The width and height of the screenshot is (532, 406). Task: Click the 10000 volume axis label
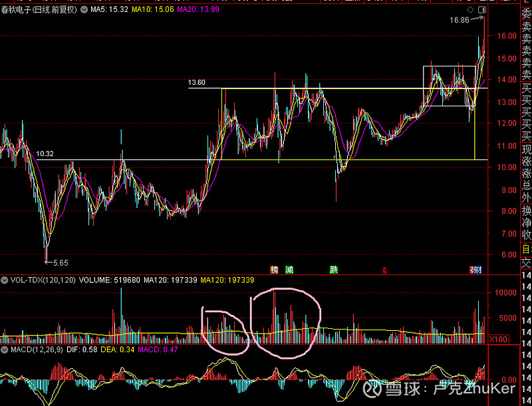505,292
